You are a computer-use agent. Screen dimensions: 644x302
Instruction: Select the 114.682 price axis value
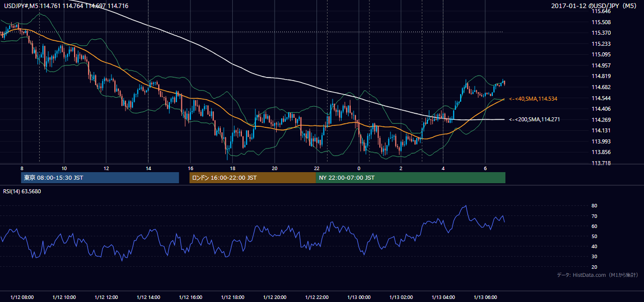(601, 87)
